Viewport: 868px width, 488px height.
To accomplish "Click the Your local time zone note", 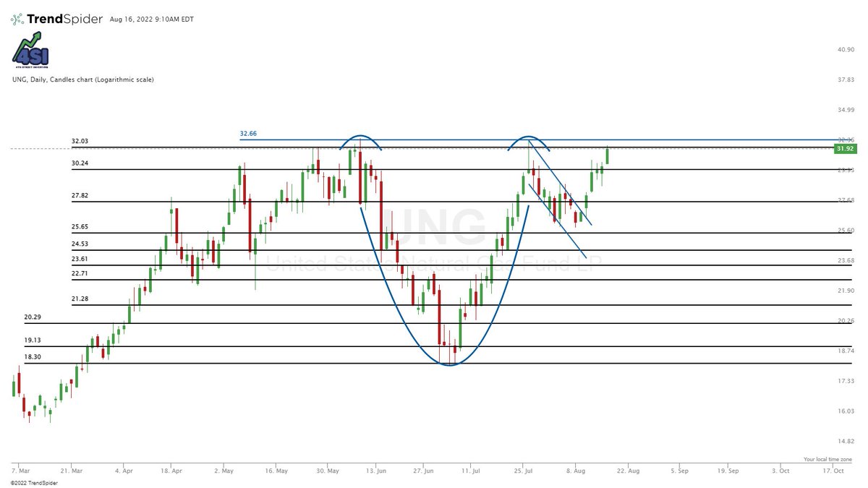I will [827, 459].
